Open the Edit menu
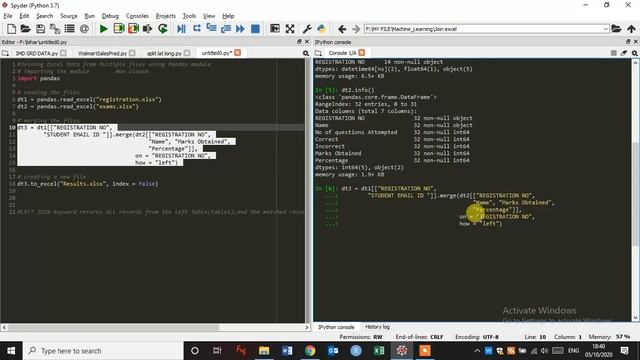 pos(24,16)
